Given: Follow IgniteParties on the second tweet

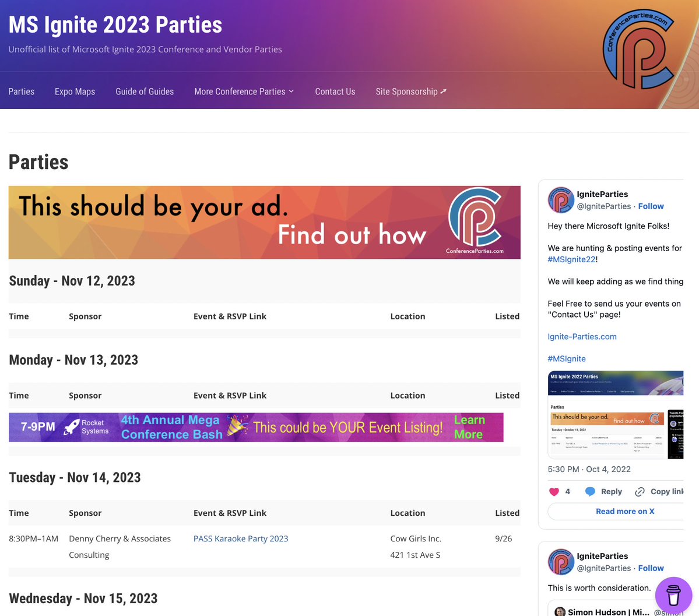Looking at the screenshot, I should tap(651, 568).
